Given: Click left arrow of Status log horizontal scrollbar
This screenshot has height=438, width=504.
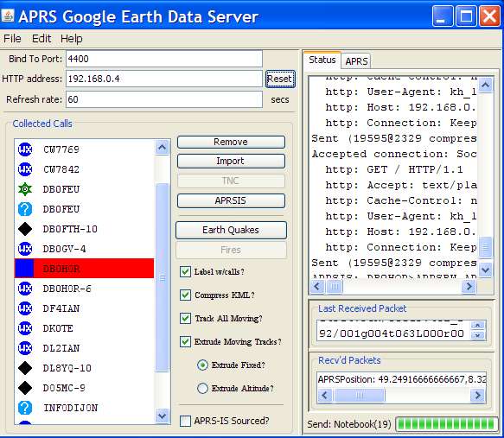Looking at the screenshot, I should pyautogui.click(x=317, y=286).
